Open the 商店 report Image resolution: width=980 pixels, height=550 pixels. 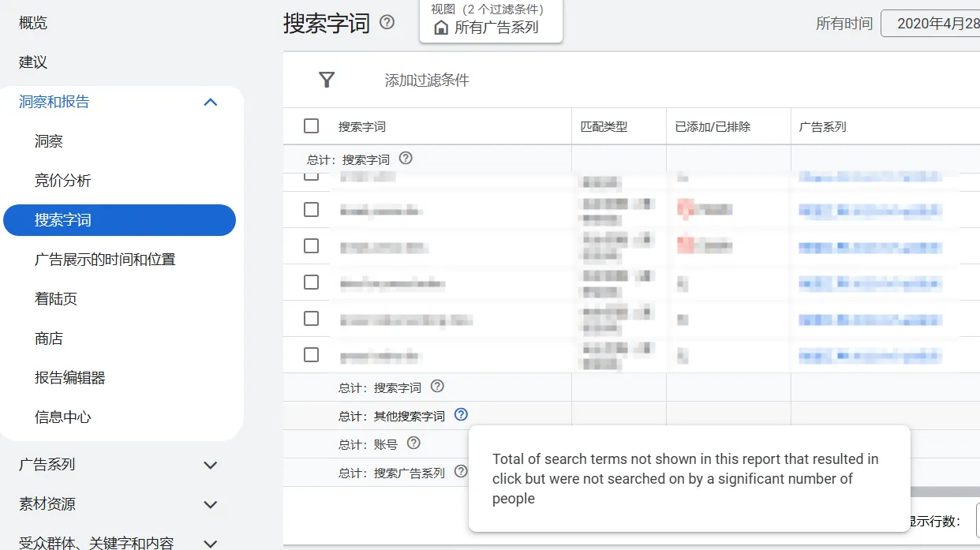coord(49,339)
